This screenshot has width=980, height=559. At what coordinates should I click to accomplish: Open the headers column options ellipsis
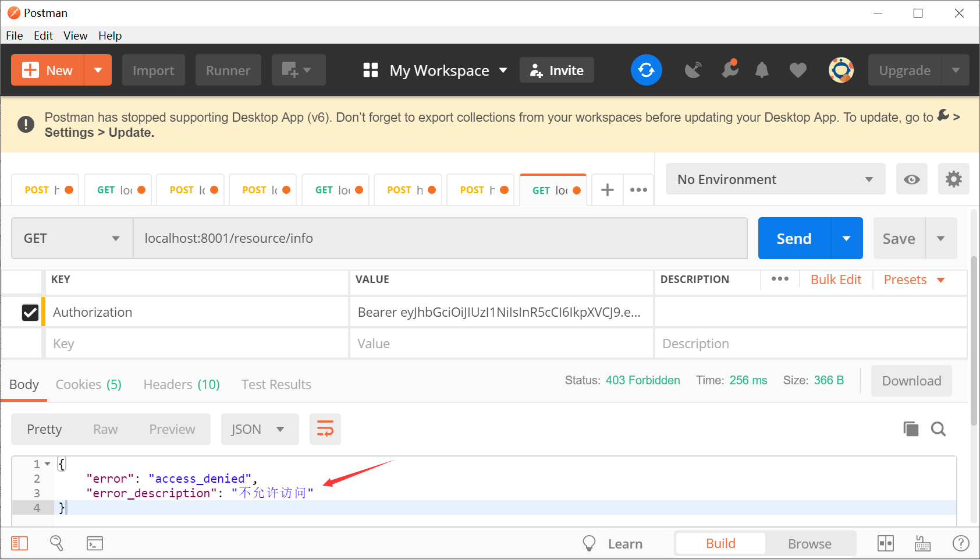tap(780, 279)
